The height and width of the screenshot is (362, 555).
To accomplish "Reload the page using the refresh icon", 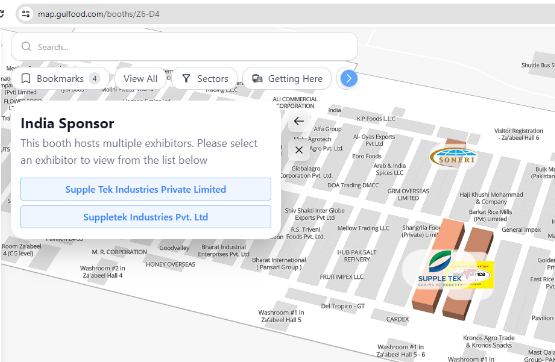I will click(x=2, y=14).
